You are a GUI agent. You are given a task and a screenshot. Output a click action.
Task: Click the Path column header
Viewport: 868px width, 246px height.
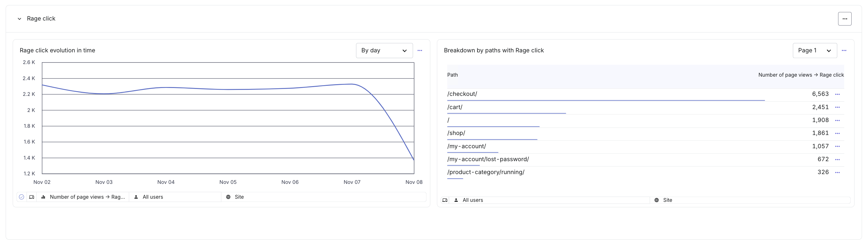click(452, 75)
